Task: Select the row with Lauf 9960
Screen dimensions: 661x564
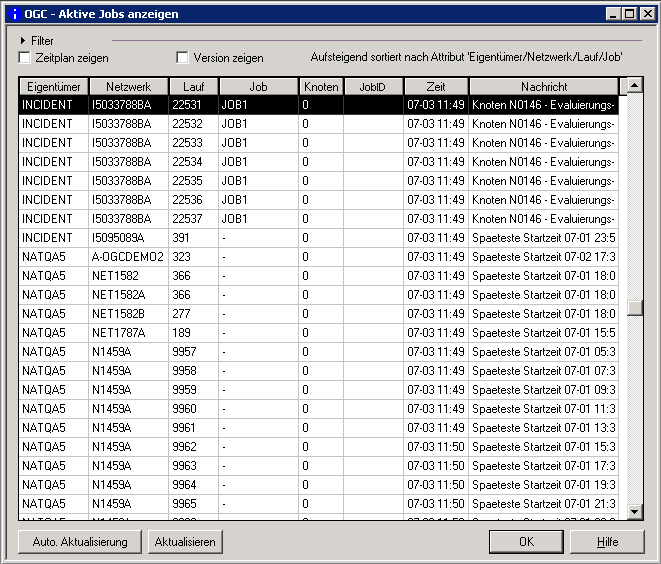Action: point(319,408)
